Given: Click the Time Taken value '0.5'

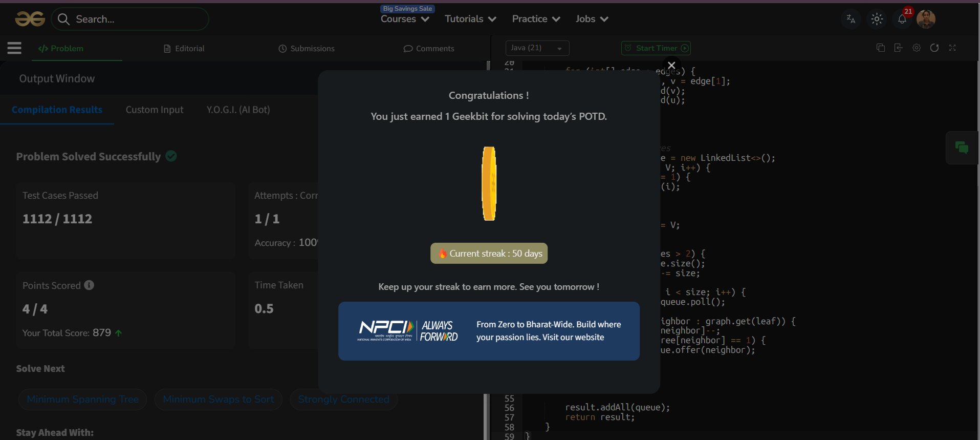Looking at the screenshot, I should tap(264, 309).
